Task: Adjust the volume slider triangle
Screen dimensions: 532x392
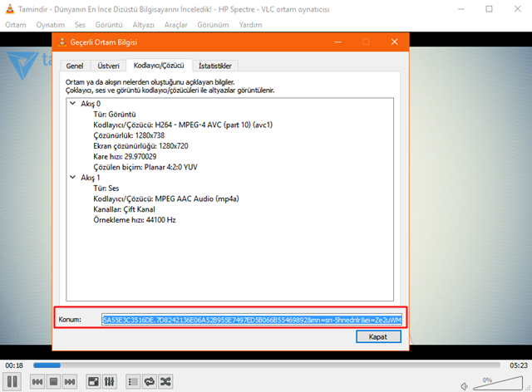Action: point(498,383)
